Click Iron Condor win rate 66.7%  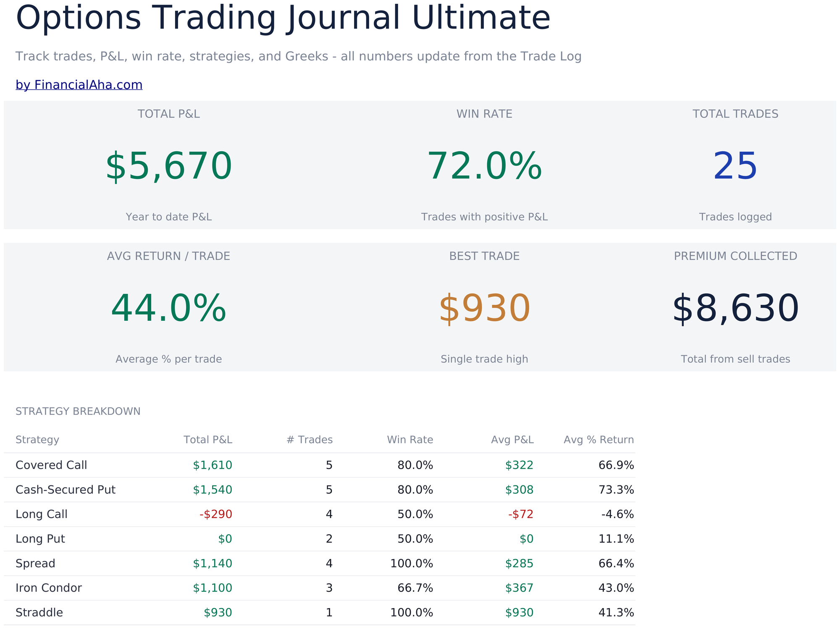click(x=415, y=588)
